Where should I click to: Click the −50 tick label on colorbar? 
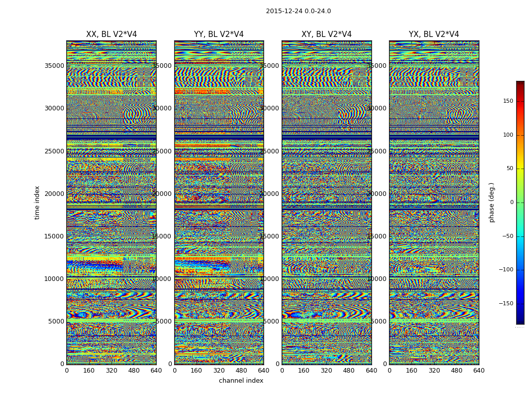coord(506,236)
